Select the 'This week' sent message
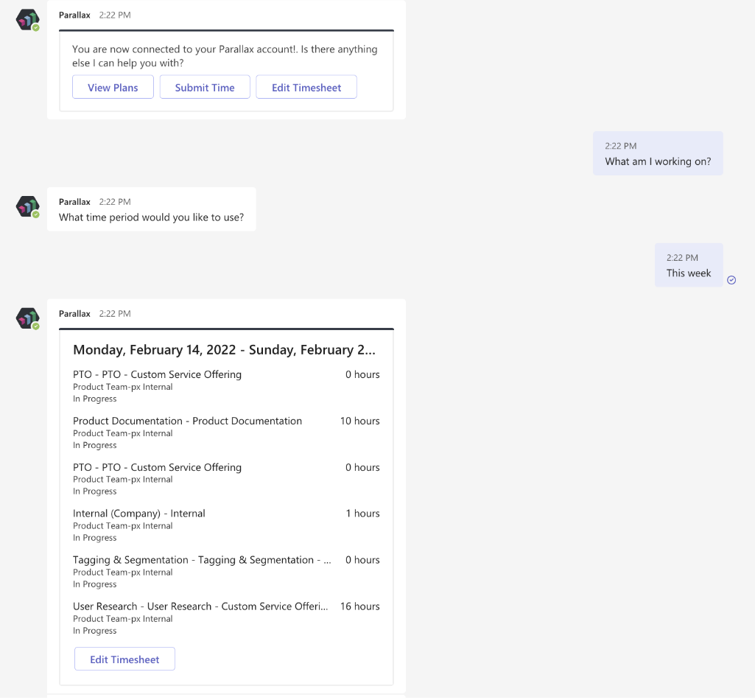Image resolution: width=755 pixels, height=700 pixels. tap(689, 273)
